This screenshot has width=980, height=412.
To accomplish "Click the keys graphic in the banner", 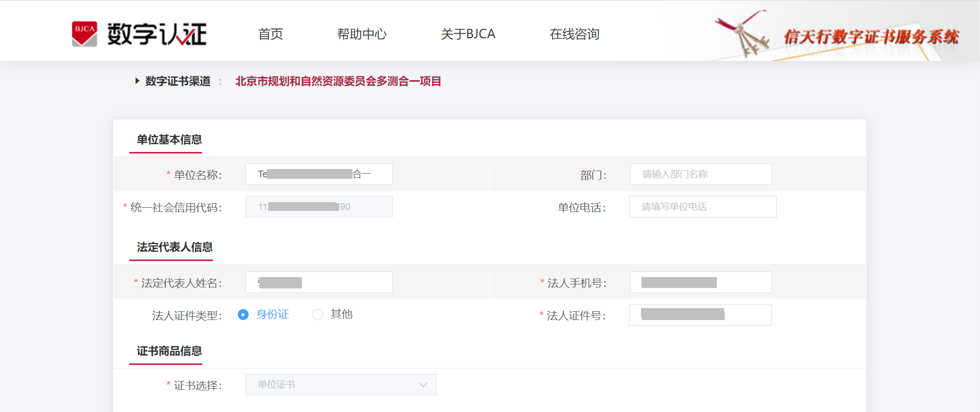I will tap(742, 33).
